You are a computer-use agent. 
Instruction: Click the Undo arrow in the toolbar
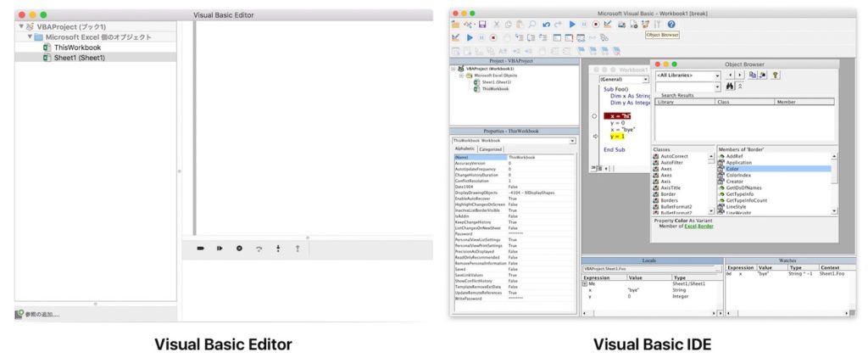[x=547, y=25]
